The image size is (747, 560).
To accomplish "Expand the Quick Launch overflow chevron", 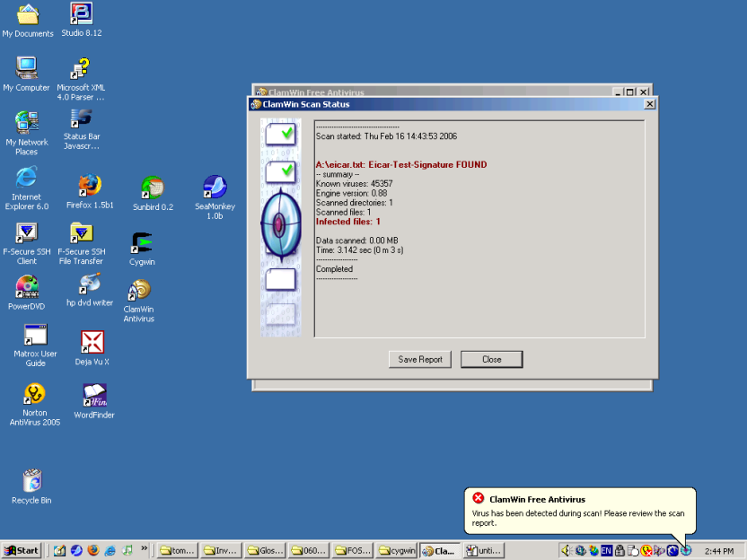I will pos(145,547).
